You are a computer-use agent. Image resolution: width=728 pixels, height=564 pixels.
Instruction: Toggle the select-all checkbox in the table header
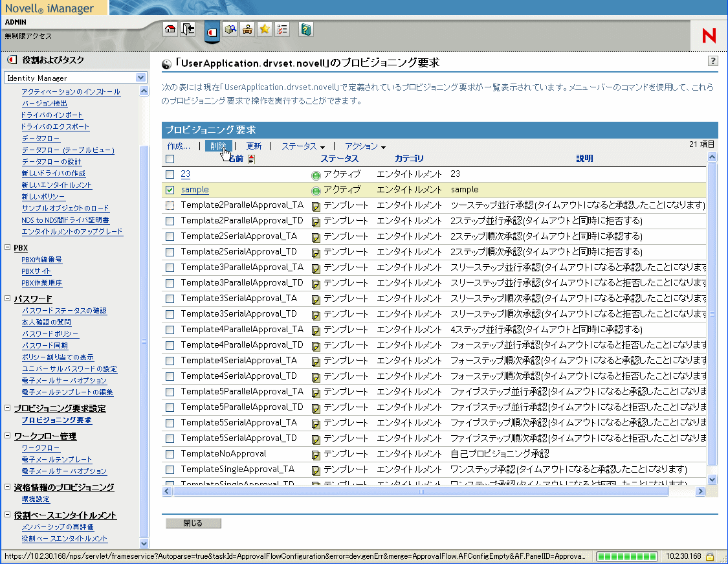point(170,159)
